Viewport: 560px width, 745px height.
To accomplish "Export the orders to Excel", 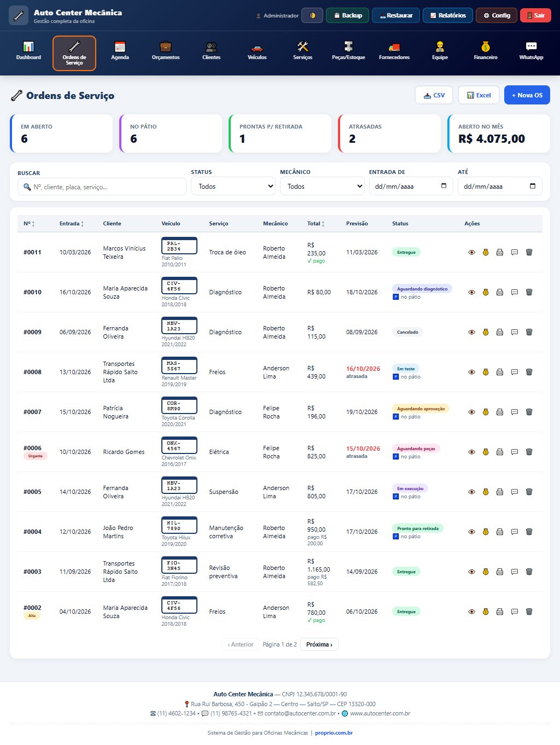I will (479, 95).
